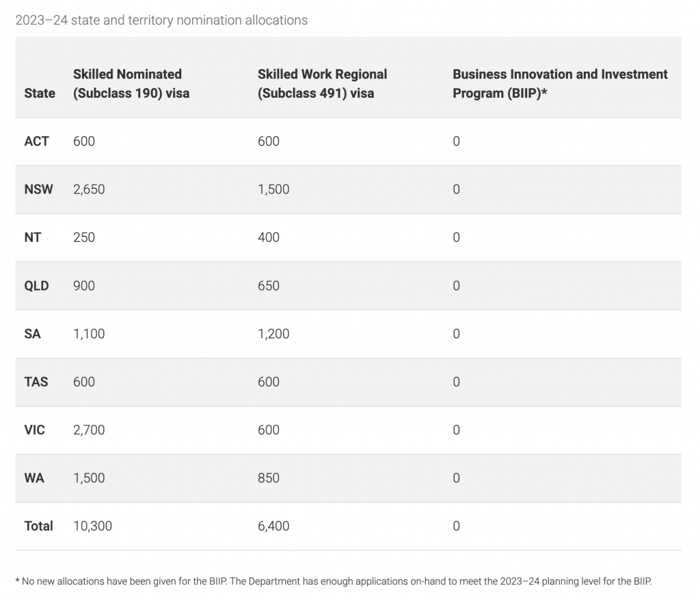Click the Business Innovation and Investment Program header
The height and width of the screenshot is (600, 700).
pos(560,83)
